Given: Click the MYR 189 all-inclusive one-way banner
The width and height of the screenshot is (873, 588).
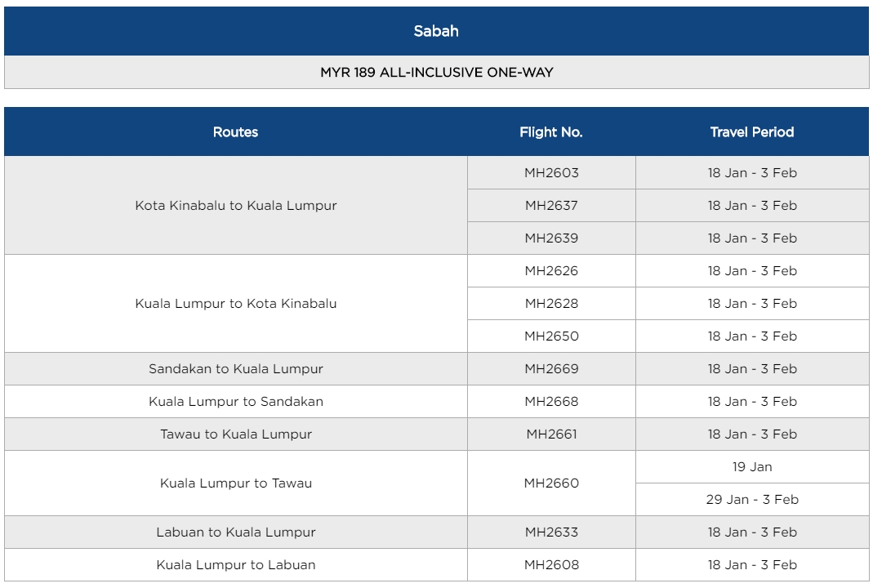Looking at the screenshot, I should (436, 73).
